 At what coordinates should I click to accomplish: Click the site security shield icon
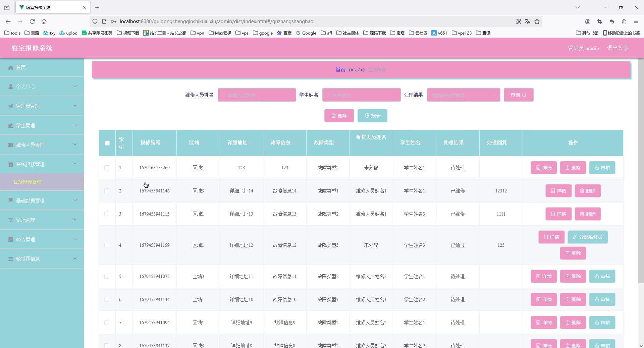tap(95, 21)
